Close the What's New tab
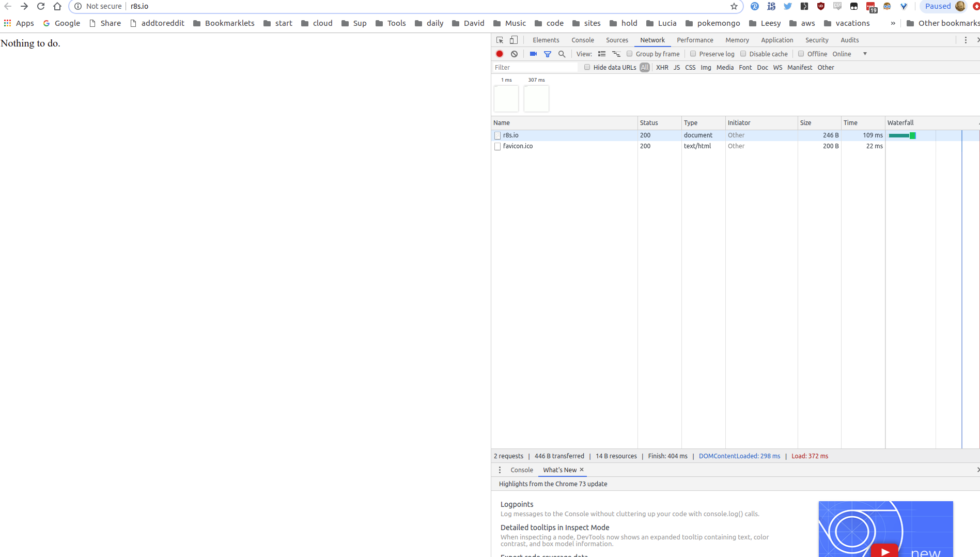The image size is (980, 557). (582, 470)
